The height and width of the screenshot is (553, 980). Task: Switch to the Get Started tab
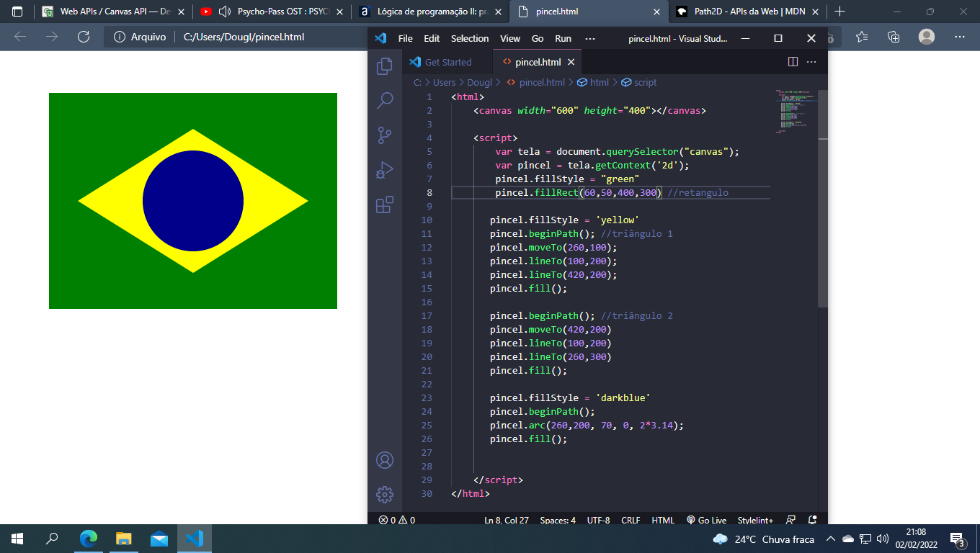(447, 62)
